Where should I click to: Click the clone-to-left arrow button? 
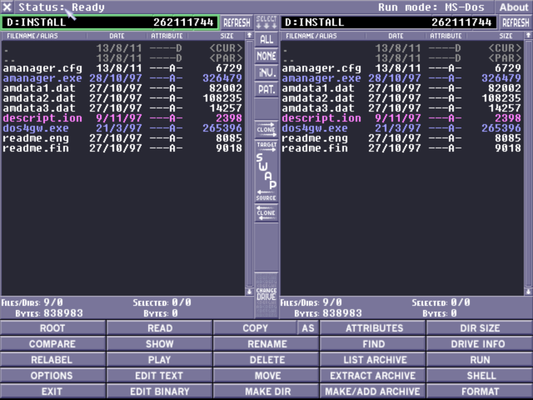click(x=266, y=213)
